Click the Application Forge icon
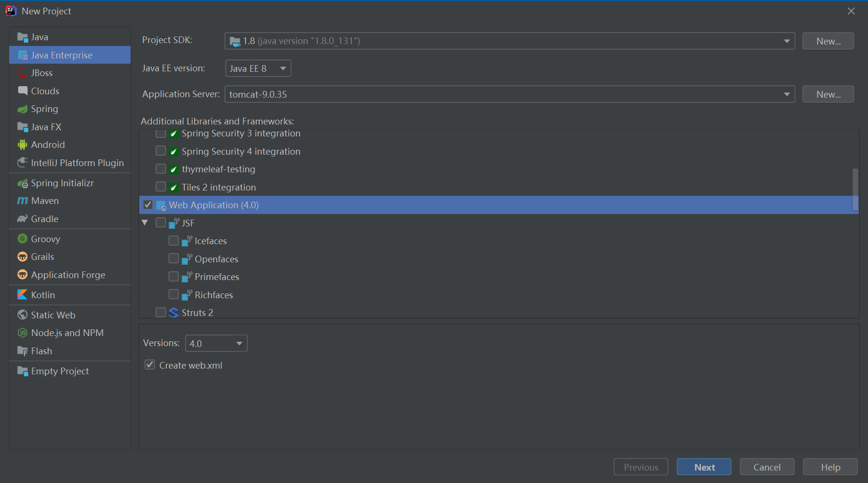Viewport: 868px width, 483px height. coord(22,275)
